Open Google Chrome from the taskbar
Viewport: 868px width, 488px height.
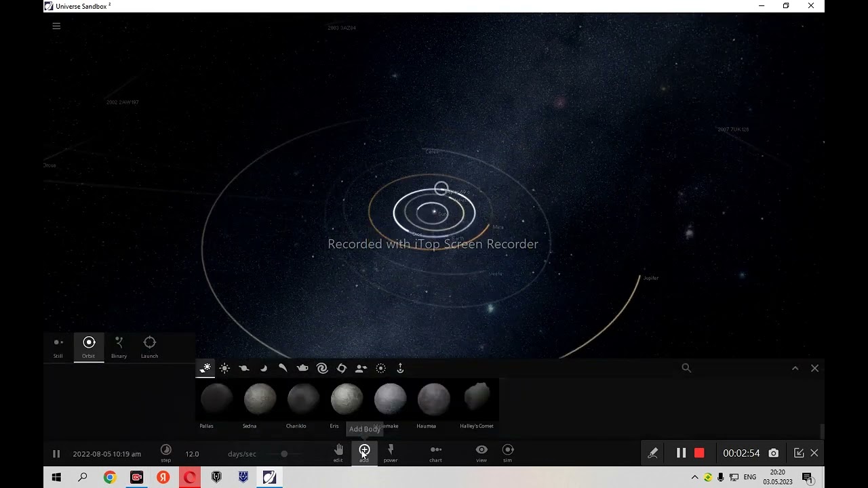point(109,477)
